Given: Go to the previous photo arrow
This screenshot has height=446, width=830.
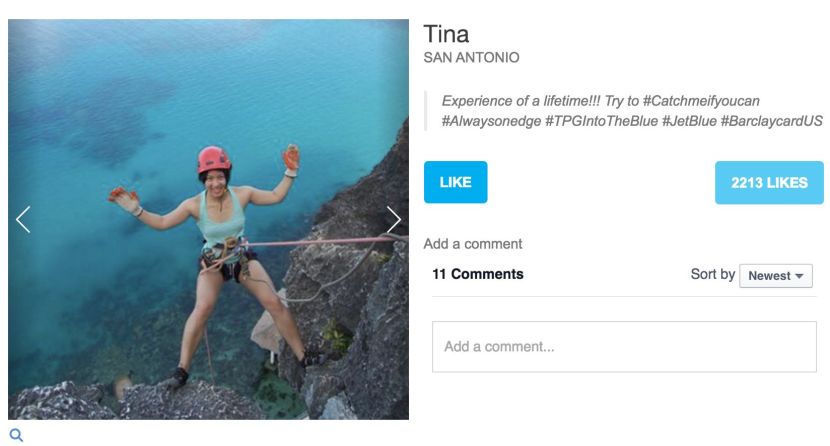Looking at the screenshot, I should (x=23, y=219).
